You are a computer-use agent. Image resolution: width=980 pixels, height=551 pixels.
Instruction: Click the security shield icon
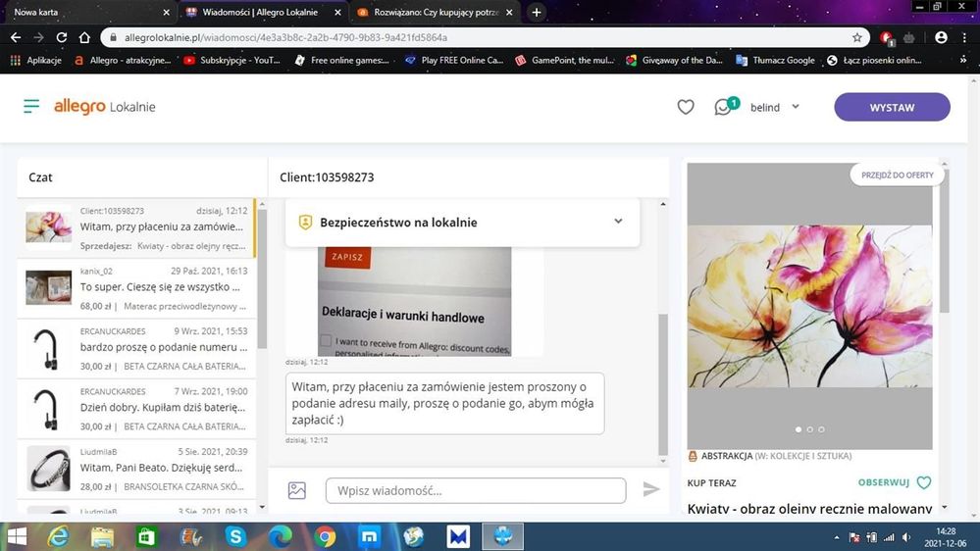coord(305,222)
